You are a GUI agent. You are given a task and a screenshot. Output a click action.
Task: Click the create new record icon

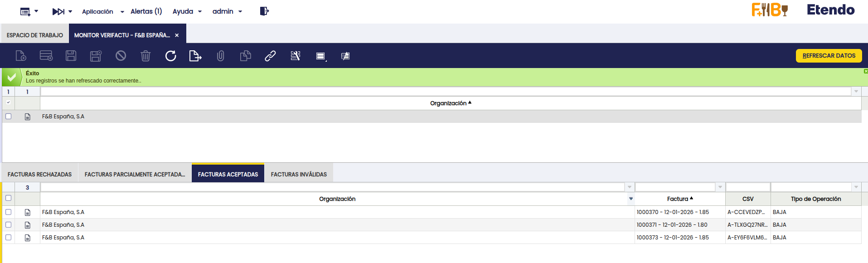(x=21, y=56)
